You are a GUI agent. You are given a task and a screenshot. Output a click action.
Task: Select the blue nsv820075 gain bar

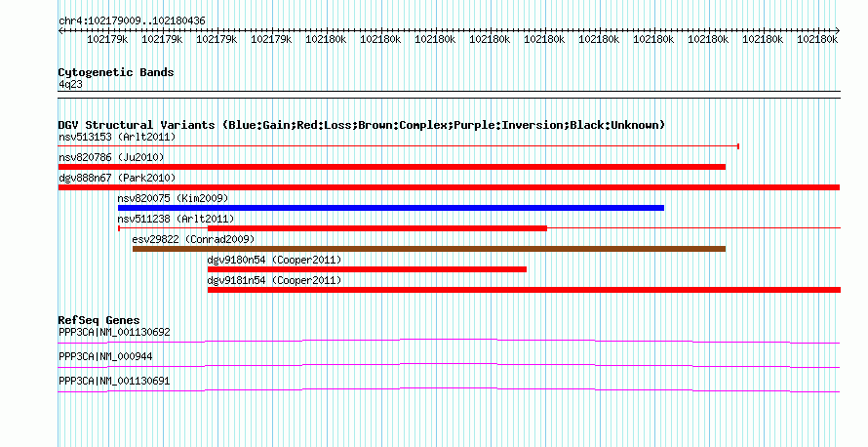tap(391, 208)
